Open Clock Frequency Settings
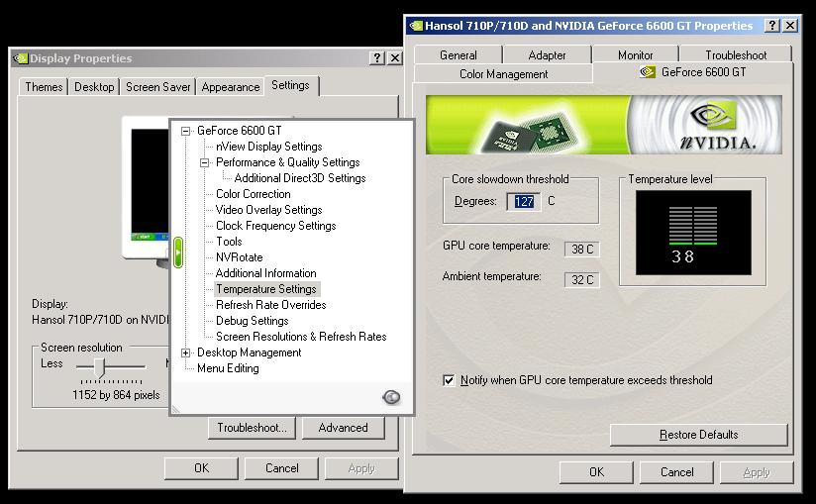Image resolution: width=816 pixels, height=504 pixels. (x=276, y=226)
